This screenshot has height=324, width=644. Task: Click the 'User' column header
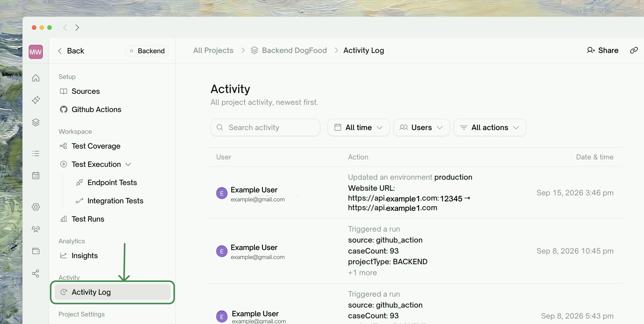click(224, 157)
